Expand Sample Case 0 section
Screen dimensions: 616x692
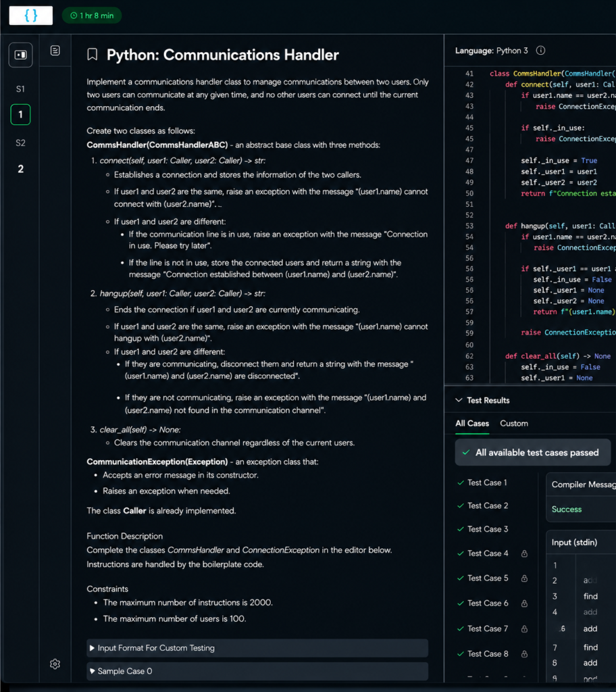[257, 671]
